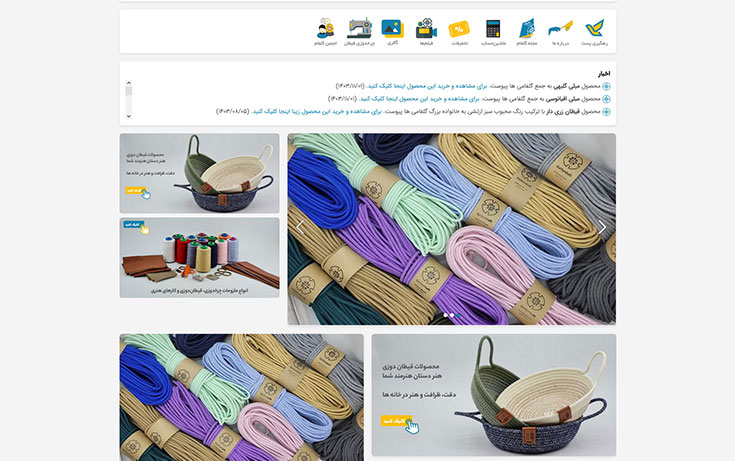Click the news box up arrow
Viewport: 735px width, 461px height.
coord(128,83)
